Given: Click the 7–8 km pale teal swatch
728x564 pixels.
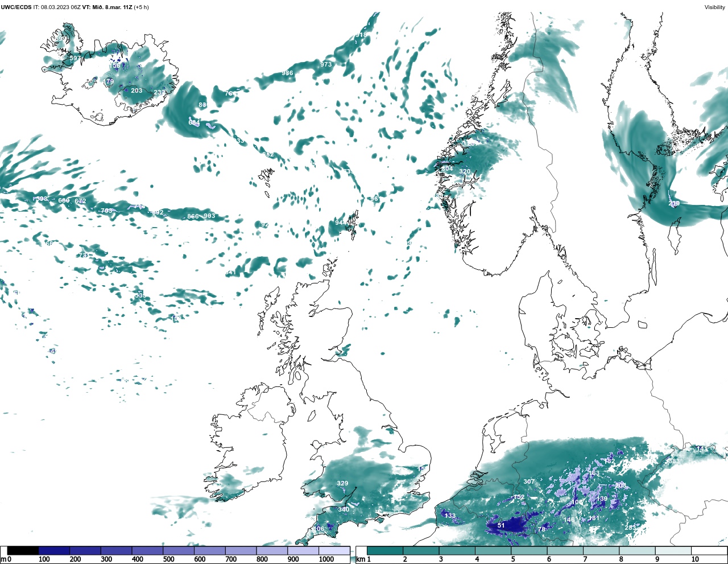Looking at the screenshot, I should click(x=601, y=551).
